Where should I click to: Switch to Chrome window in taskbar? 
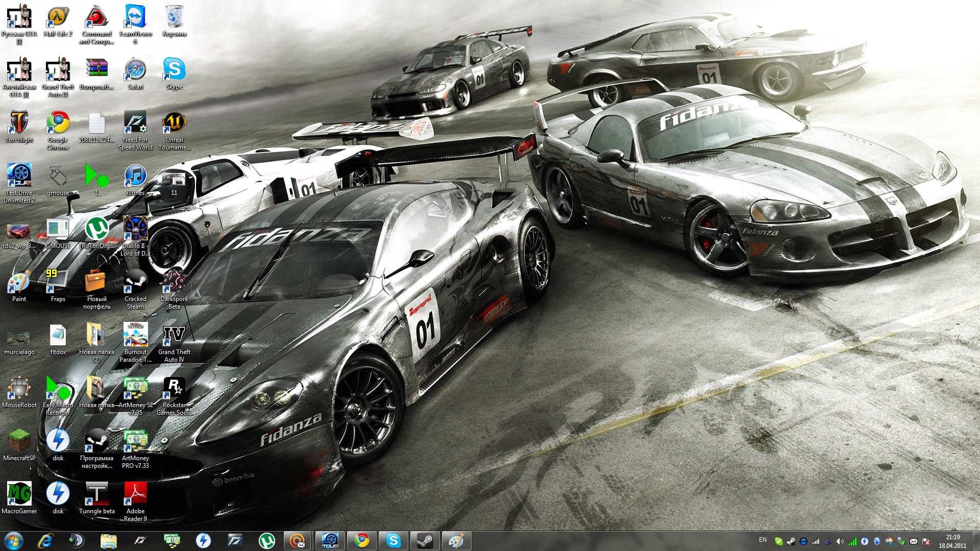(x=362, y=541)
